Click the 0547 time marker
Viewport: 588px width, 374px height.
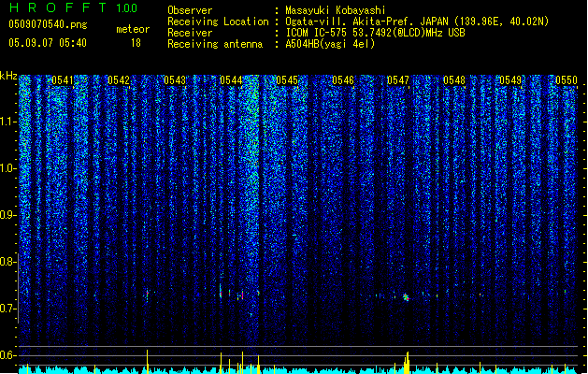tap(398, 80)
